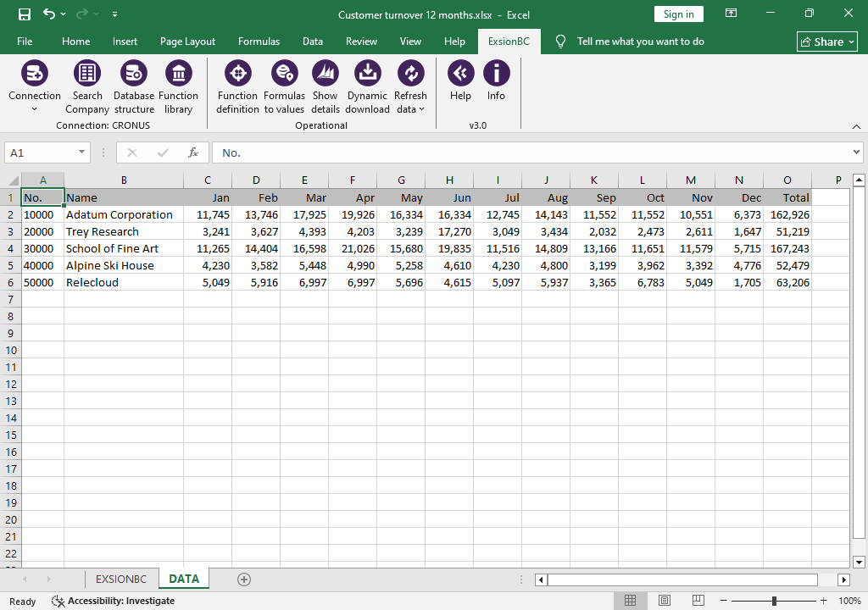Add a new sheet plus icon
Screen dimensions: 868x610
click(244, 579)
